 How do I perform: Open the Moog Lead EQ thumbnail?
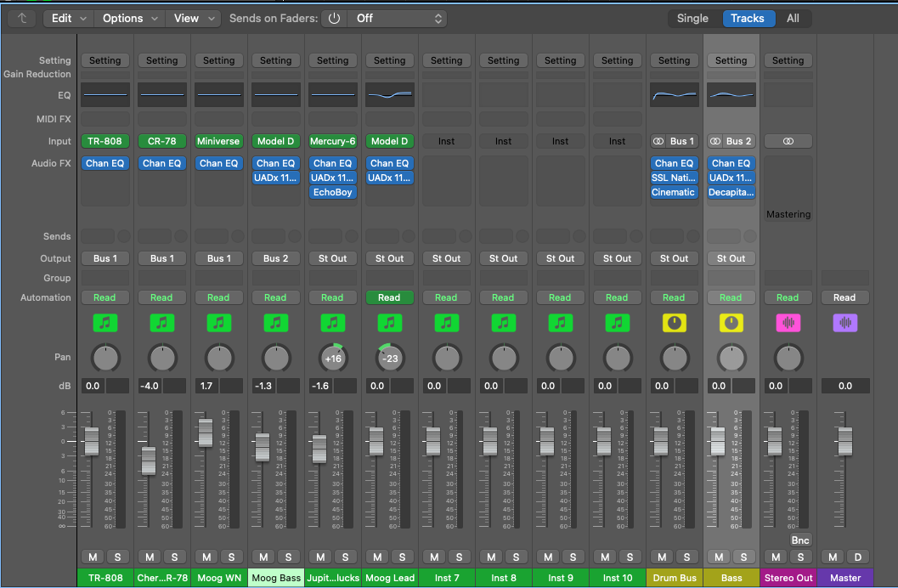click(389, 94)
